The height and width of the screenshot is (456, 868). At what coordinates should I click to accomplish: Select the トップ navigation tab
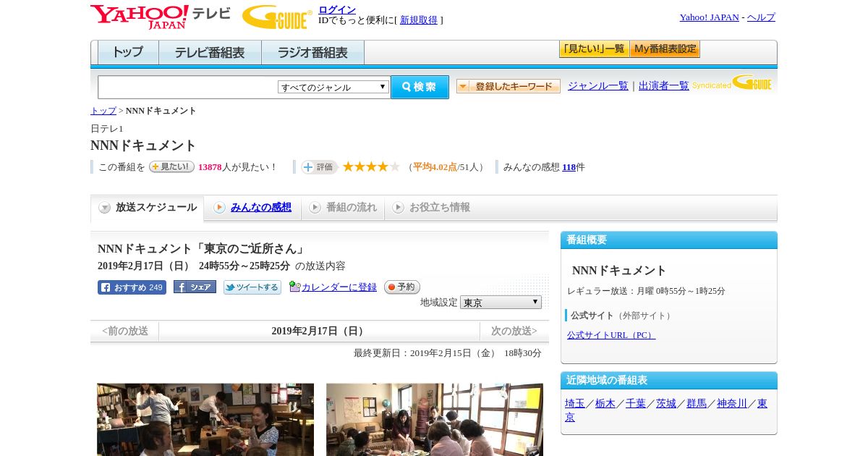(128, 53)
